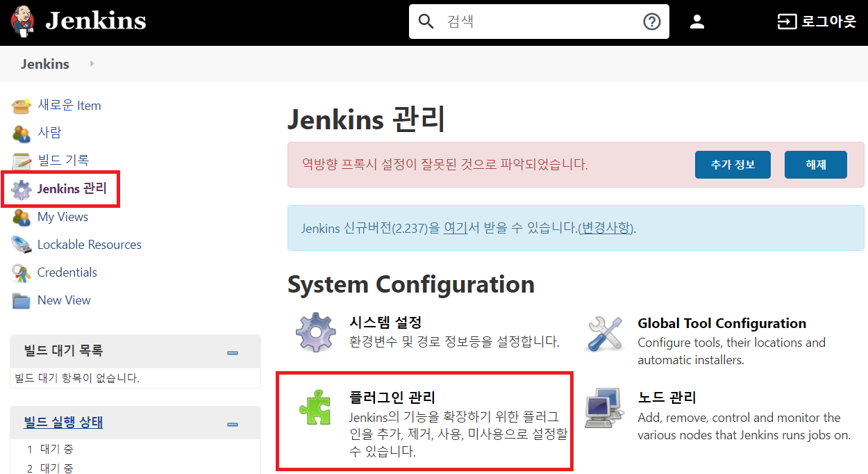The height and width of the screenshot is (474, 868).
Task: Collapse the 빌드 대기 목록 panel
Action: point(233,352)
